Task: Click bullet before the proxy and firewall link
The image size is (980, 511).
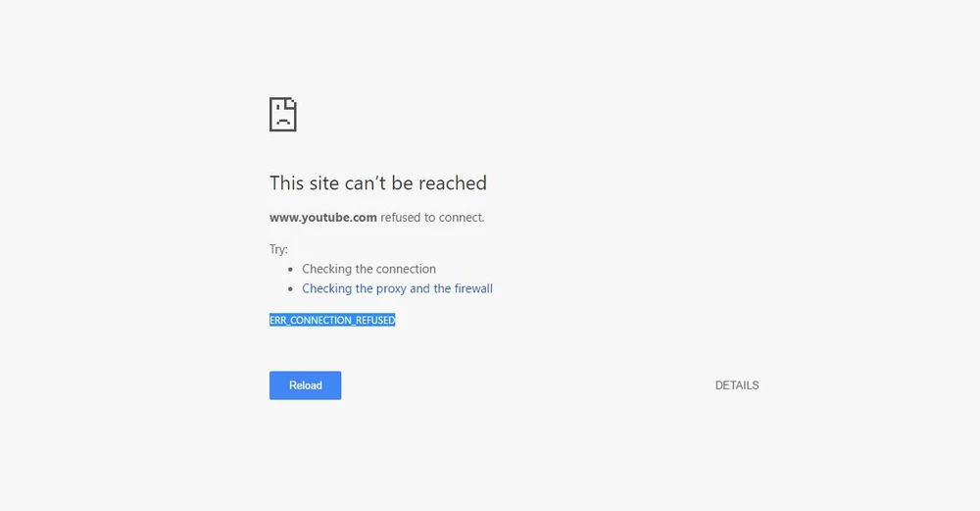Action: (x=291, y=289)
